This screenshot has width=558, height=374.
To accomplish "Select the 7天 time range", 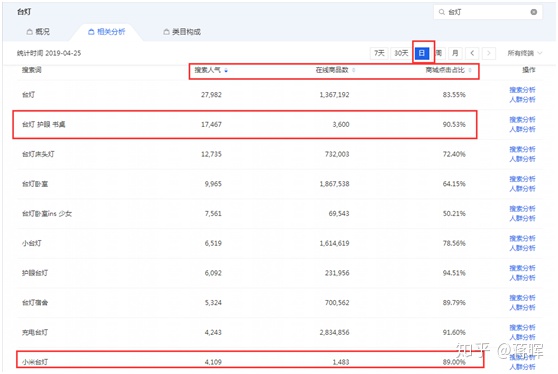I will pyautogui.click(x=379, y=53).
